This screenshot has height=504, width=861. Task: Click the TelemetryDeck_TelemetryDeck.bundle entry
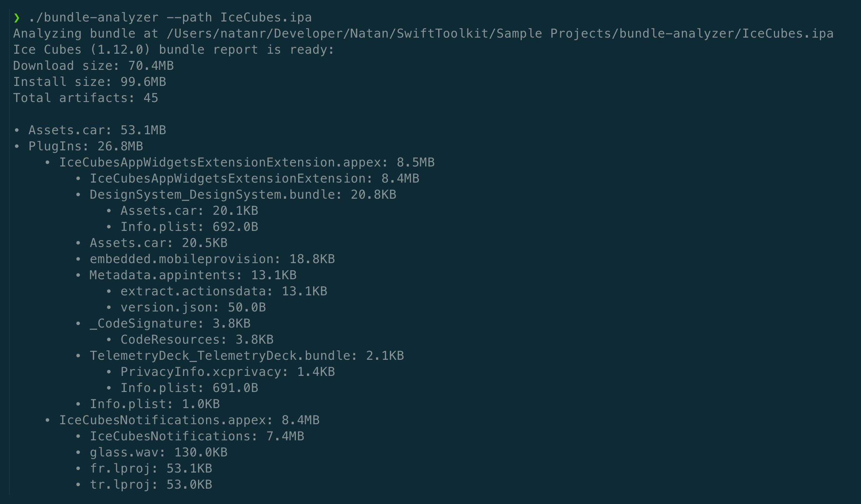pyautogui.click(x=247, y=356)
